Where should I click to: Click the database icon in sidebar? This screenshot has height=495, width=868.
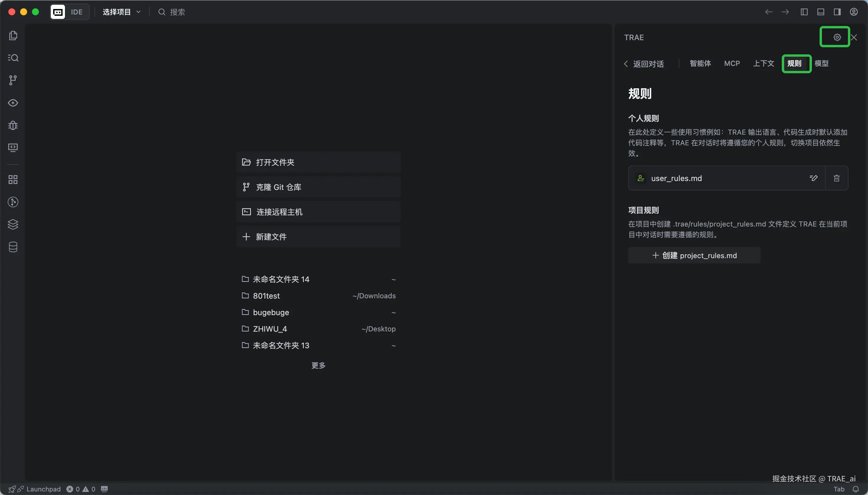coord(13,247)
